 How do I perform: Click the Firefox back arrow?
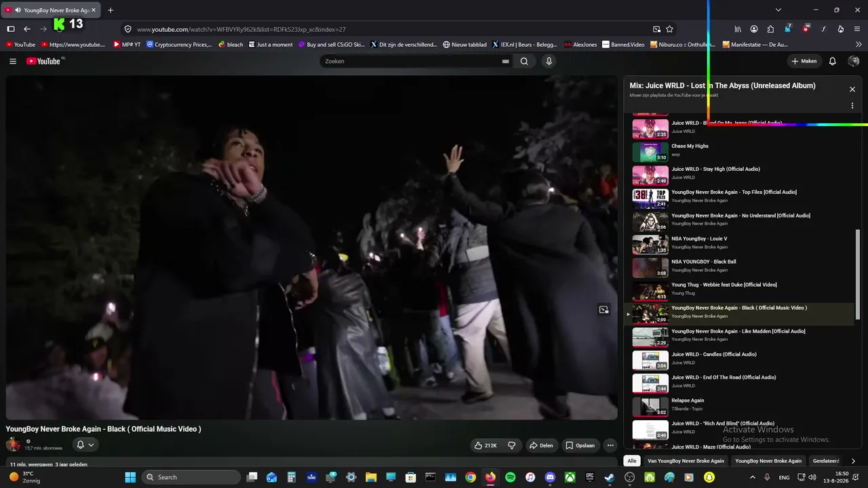point(27,29)
